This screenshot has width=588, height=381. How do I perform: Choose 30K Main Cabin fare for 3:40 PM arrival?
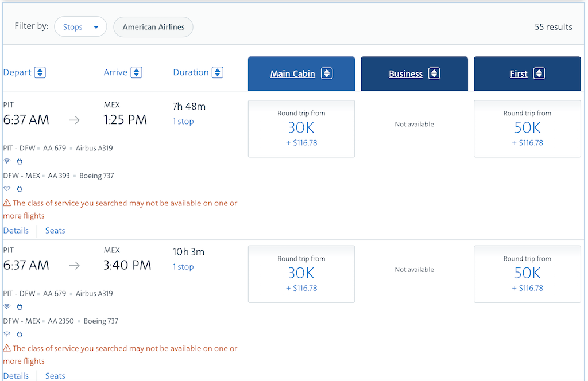pos(301,274)
